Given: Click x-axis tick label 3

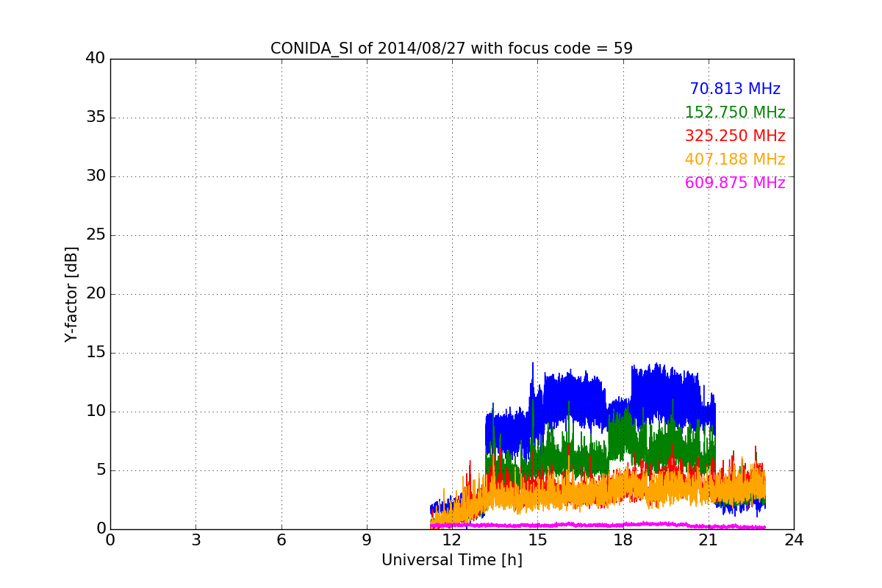Looking at the screenshot, I should [x=196, y=540].
